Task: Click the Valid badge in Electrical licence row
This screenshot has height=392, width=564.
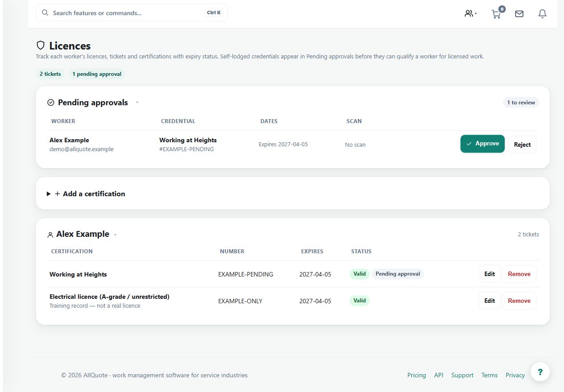Action: 360,301
